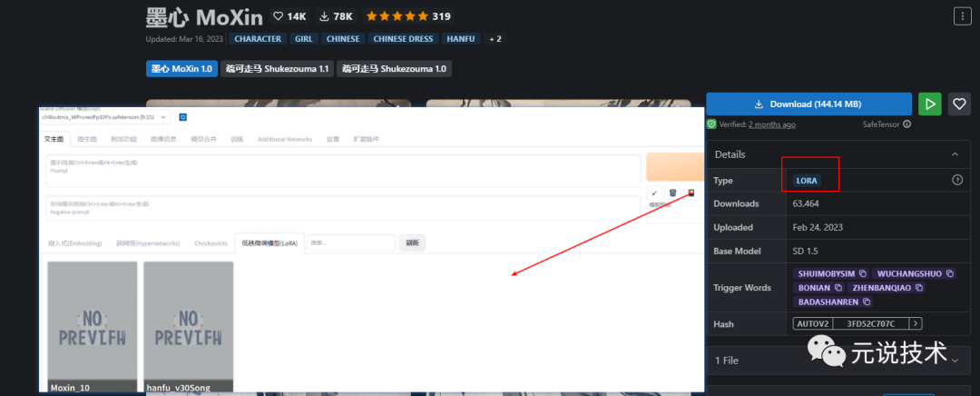Click the download count 78K icon
Image resolution: width=980 pixels, height=396 pixels.
[x=324, y=16]
